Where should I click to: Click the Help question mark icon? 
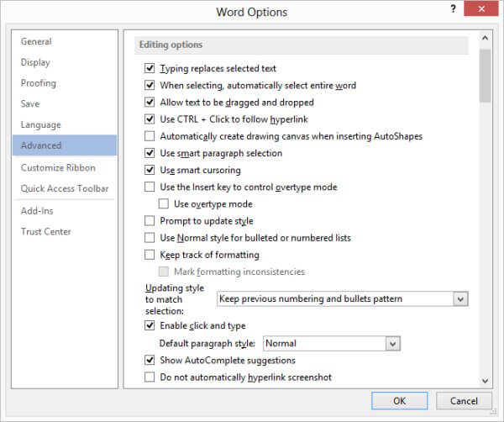click(454, 8)
